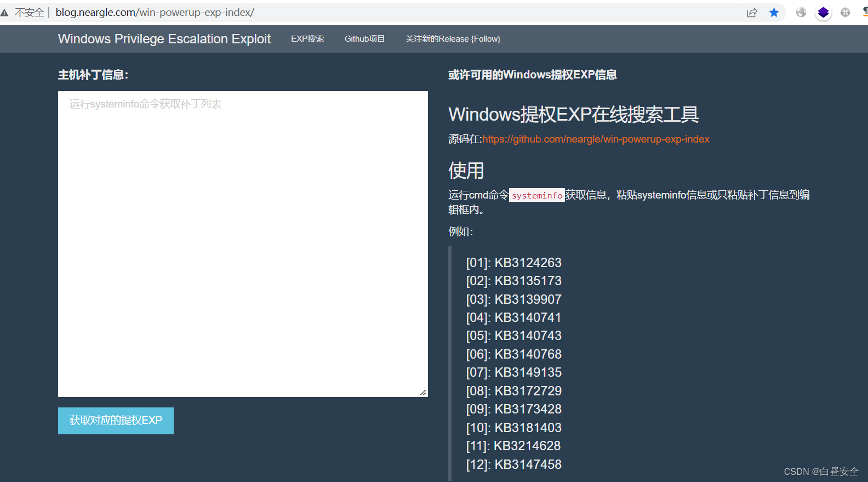
Task: Click the [09]: KB3173428 example line
Action: [514, 409]
